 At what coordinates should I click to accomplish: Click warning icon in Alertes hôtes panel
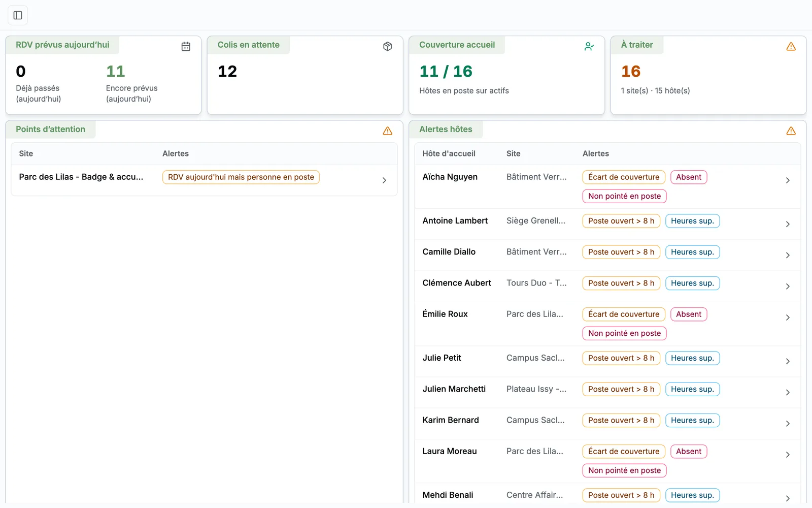coord(791,131)
